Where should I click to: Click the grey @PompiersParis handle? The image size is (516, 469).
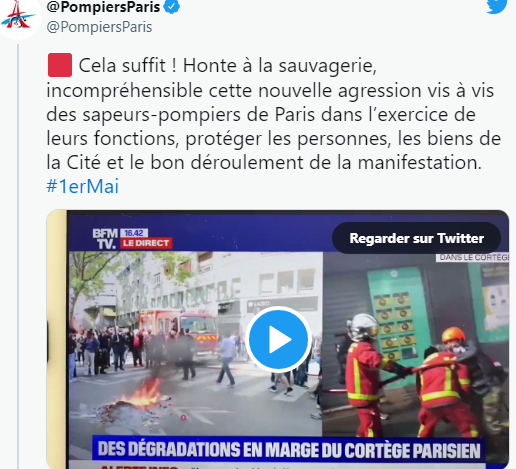(99, 27)
